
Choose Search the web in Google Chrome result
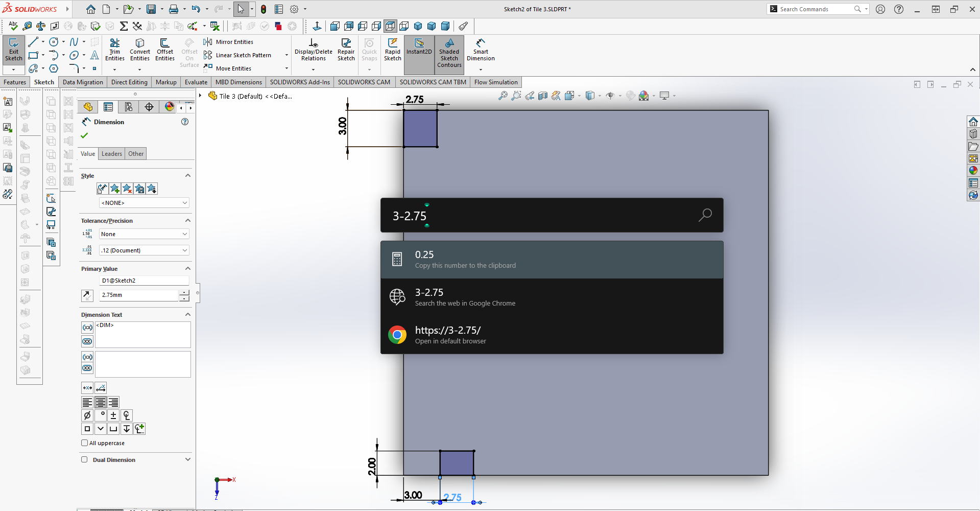552,297
